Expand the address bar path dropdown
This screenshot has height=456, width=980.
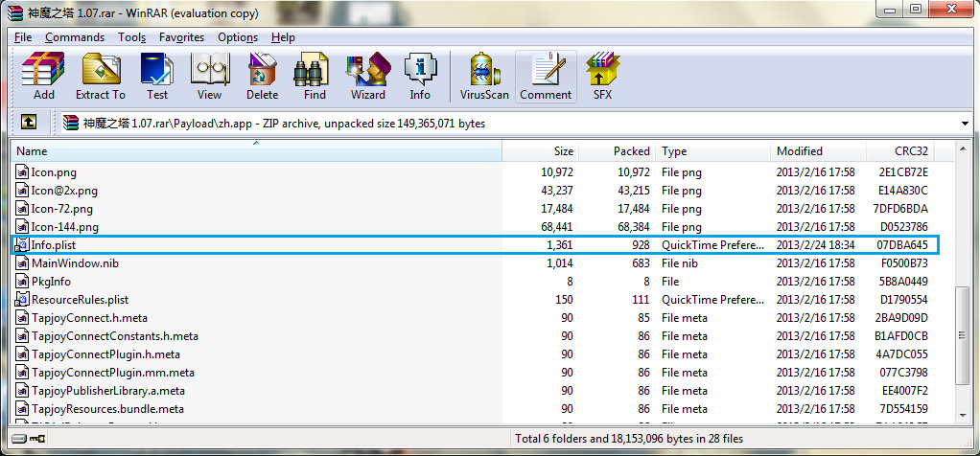(x=967, y=123)
